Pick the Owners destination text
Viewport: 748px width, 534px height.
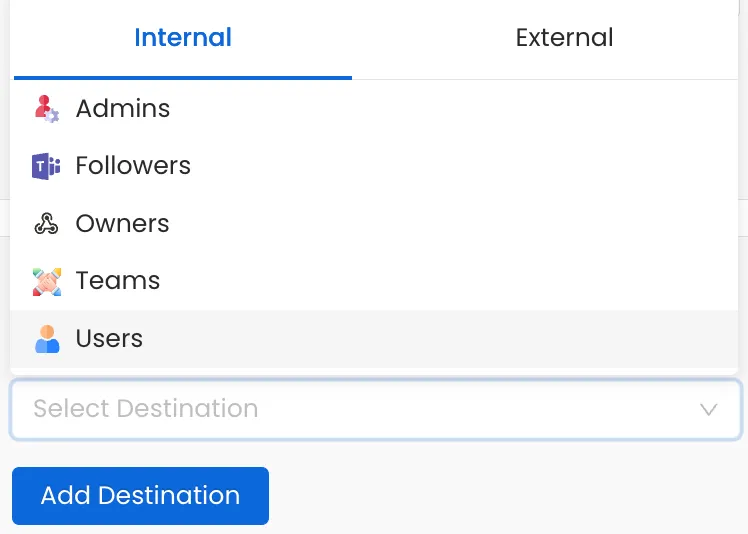point(122,224)
